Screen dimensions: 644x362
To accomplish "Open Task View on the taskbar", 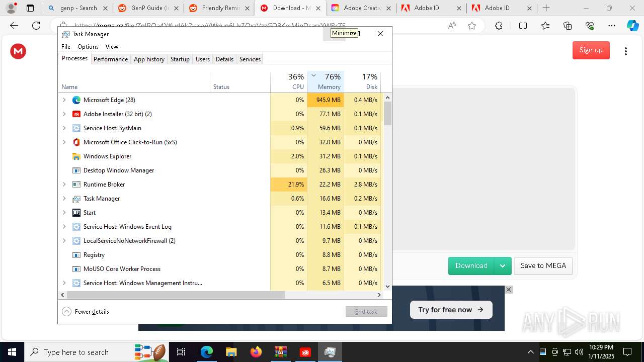I will coord(181,352).
